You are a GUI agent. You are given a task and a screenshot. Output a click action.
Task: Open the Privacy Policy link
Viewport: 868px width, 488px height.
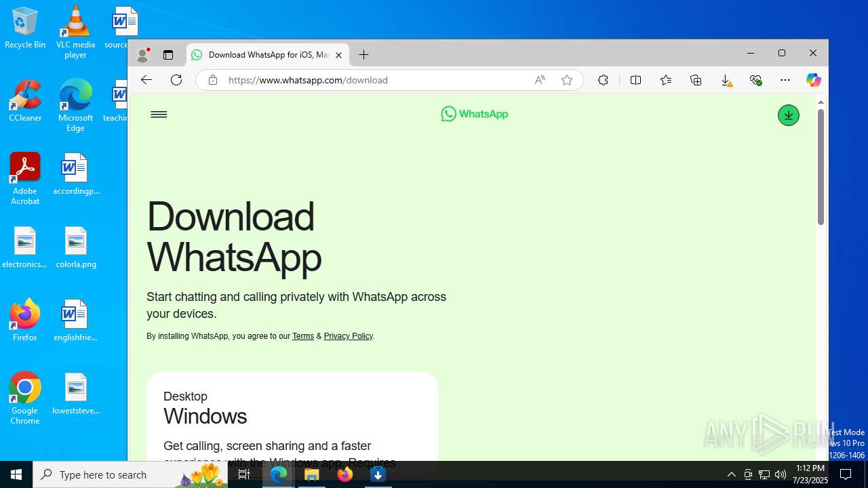pyautogui.click(x=348, y=336)
